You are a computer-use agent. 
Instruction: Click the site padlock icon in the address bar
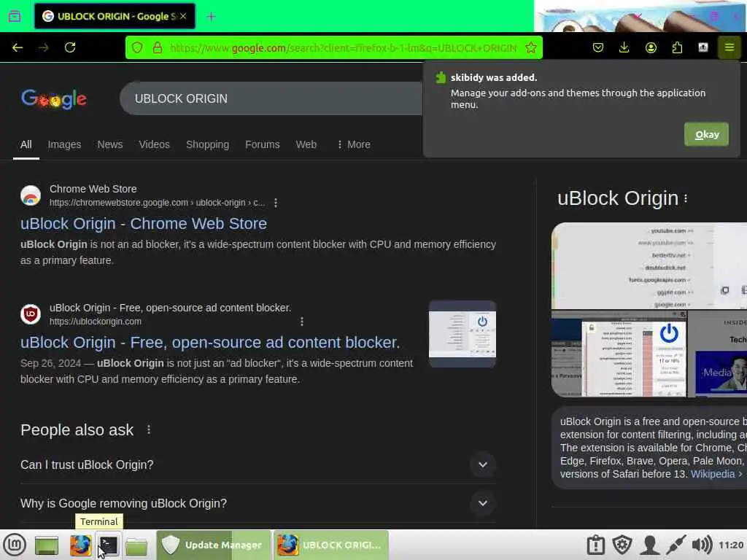[x=158, y=47]
